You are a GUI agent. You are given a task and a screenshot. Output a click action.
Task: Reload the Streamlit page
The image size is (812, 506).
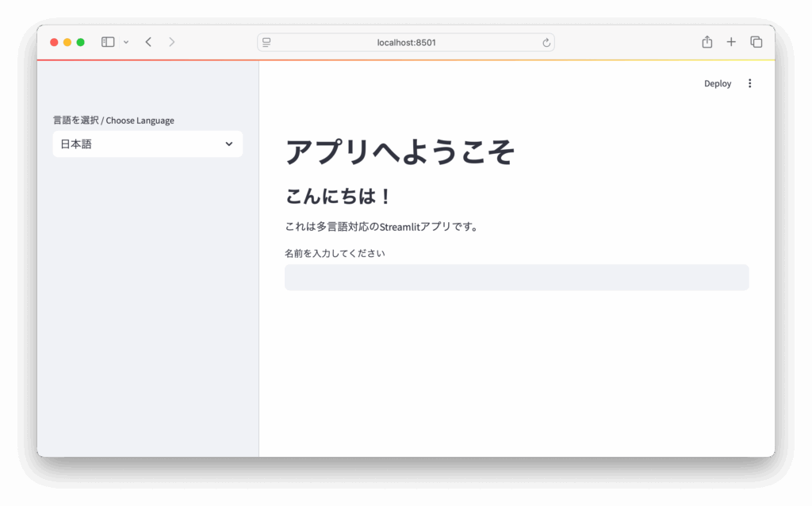[546, 43]
